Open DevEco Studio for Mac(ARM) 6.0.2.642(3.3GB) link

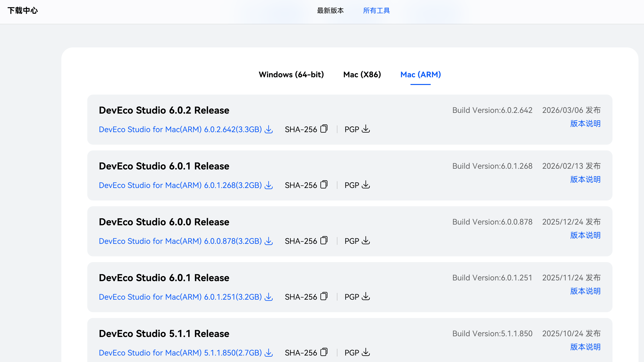pos(180,129)
